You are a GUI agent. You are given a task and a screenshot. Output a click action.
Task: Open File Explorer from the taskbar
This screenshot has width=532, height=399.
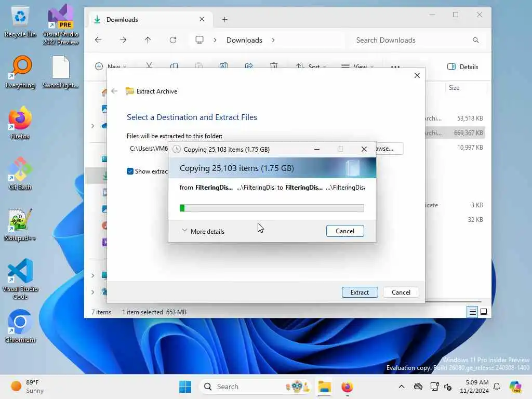(x=324, y=387)
